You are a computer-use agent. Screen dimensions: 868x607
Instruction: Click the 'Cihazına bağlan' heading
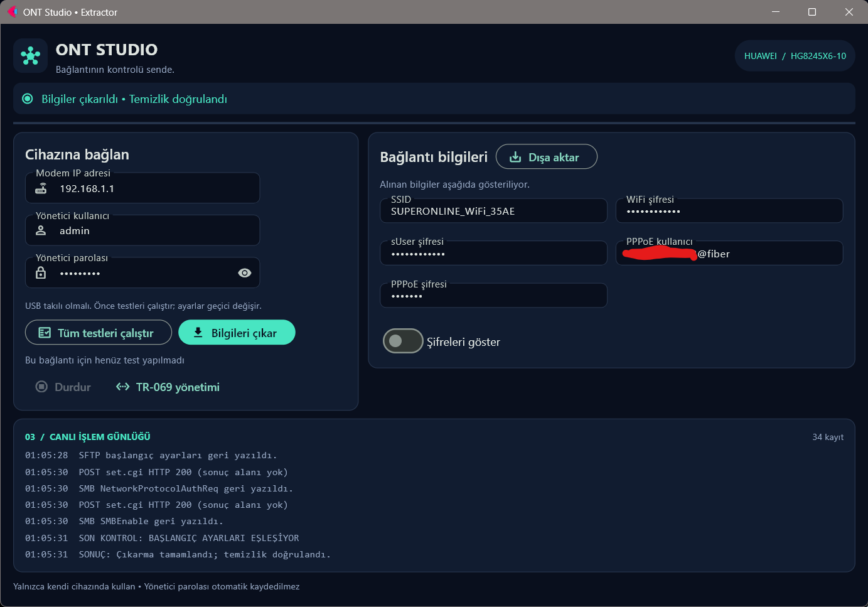click(77, 154)
